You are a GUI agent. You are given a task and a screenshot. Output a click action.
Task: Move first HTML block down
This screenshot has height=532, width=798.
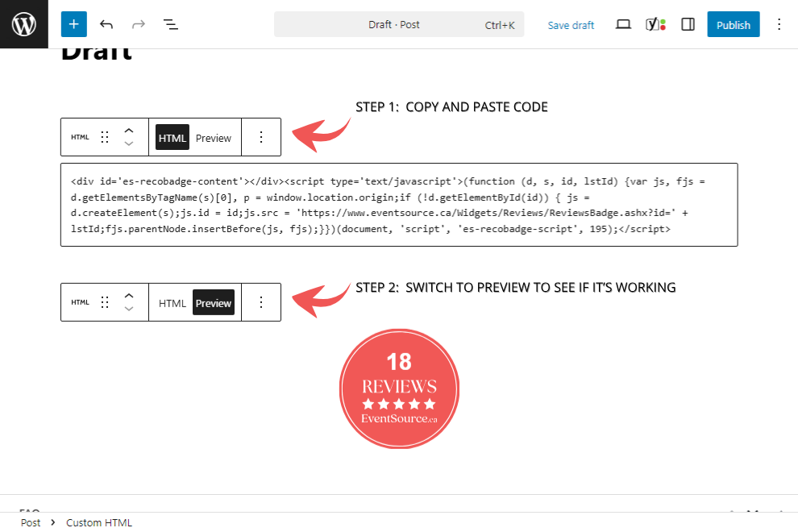tap(129, 143)
